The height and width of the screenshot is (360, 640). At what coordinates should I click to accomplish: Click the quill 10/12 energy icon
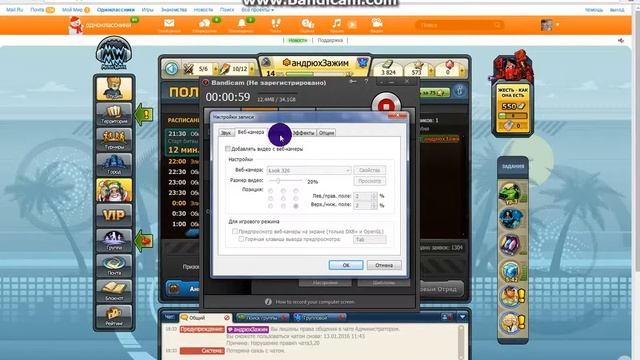coord(224,69)
